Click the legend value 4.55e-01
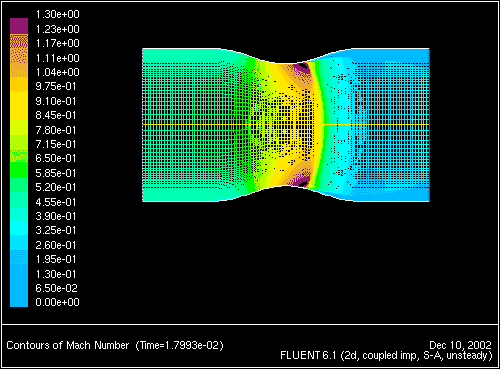The height and width of the screenshot is (369, 500). [x=56, y=202]
